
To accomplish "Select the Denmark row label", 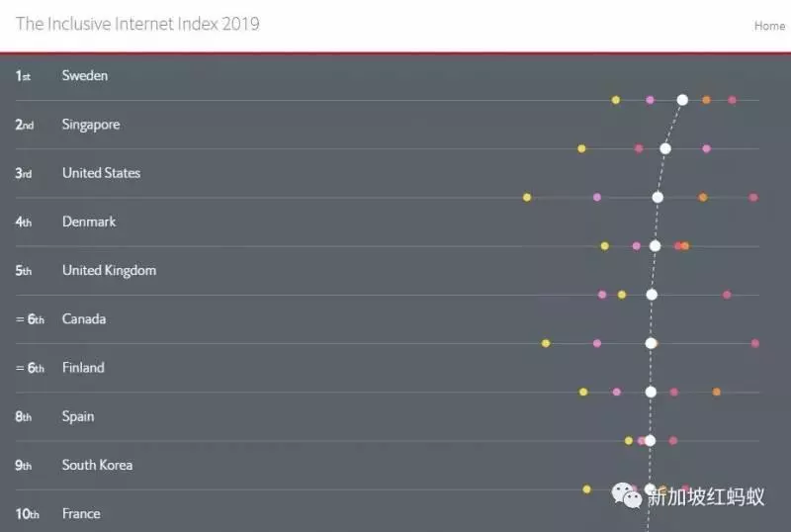I will click(x=89, y=222).
